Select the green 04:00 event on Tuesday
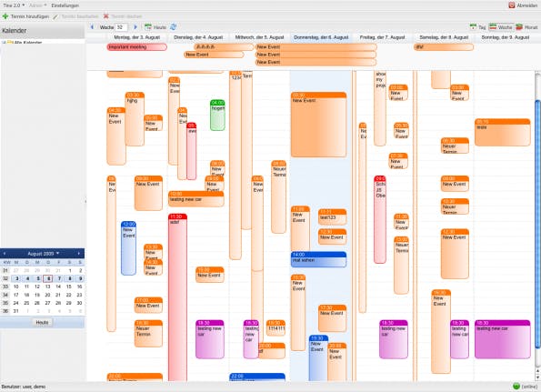Screen dimensions: 541x392 pyautogui.click(x=217, y=116)
